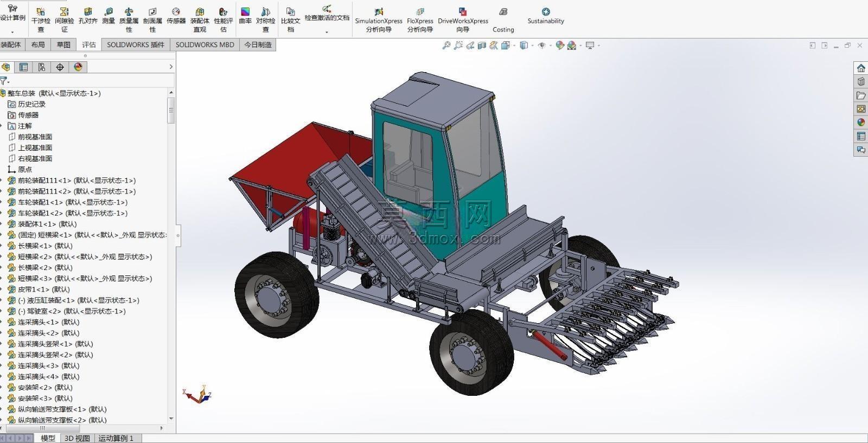Open the ConfigurationManager tab icon
868x443 pixels.
[x=42, y=67]
